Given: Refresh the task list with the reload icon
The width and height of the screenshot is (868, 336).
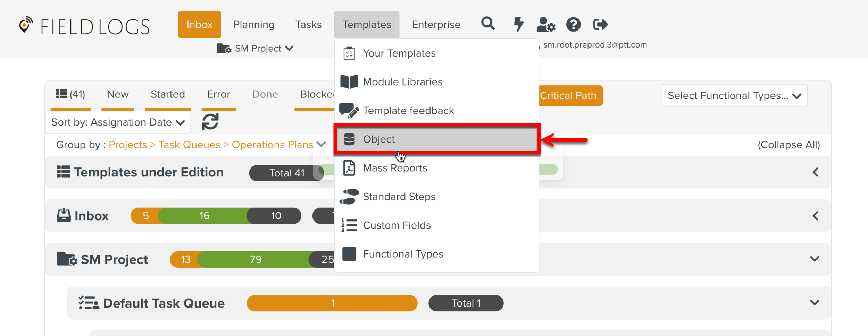Looking at the screenshot, I should [x=210, y=122].
